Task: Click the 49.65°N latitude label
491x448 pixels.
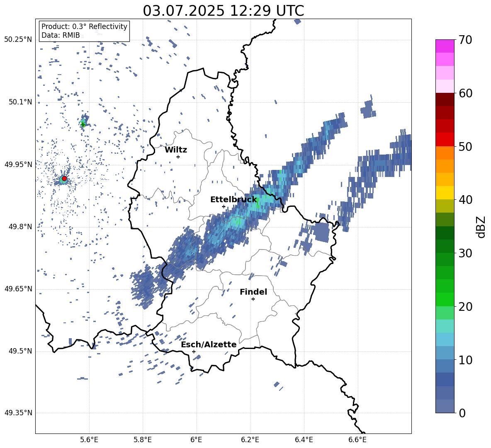Action: (18, 289)
